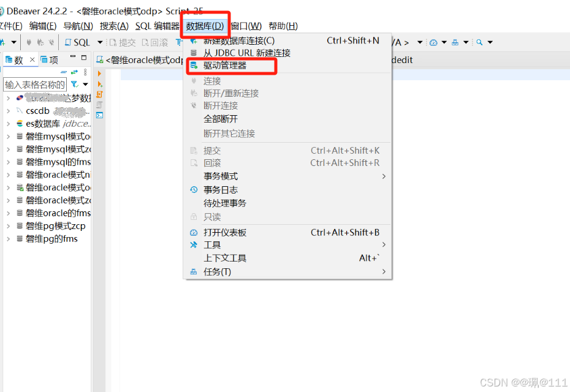
Task: Open dropdown arrow left of plug icons
Action: [14, 42]
